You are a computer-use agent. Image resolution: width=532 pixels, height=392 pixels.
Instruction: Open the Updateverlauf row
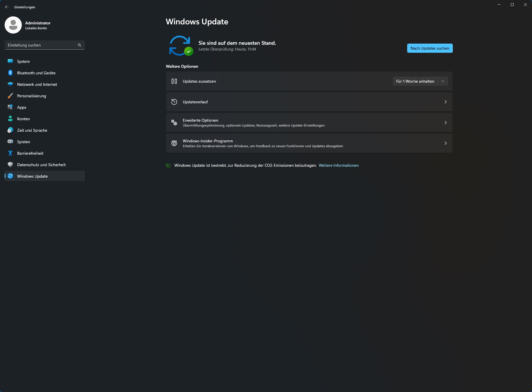click(309, 102)
